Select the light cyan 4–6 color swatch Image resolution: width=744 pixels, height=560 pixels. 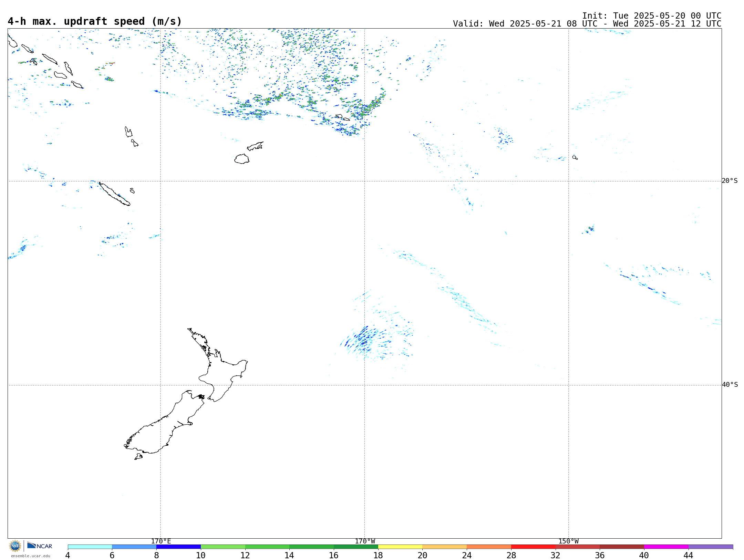(x=90, y=547)
